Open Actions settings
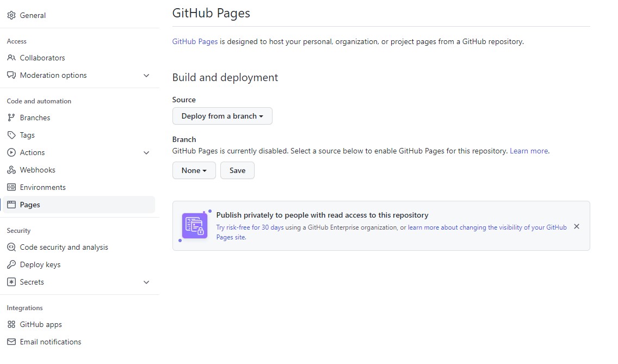 pyautogui.click(x=79, y=153)
